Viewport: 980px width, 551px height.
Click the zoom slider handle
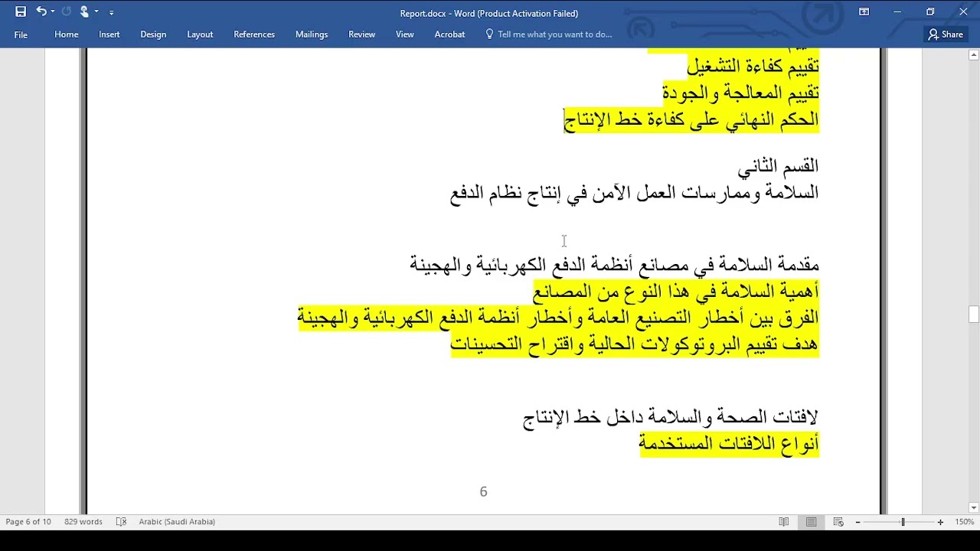coord(903,522)
